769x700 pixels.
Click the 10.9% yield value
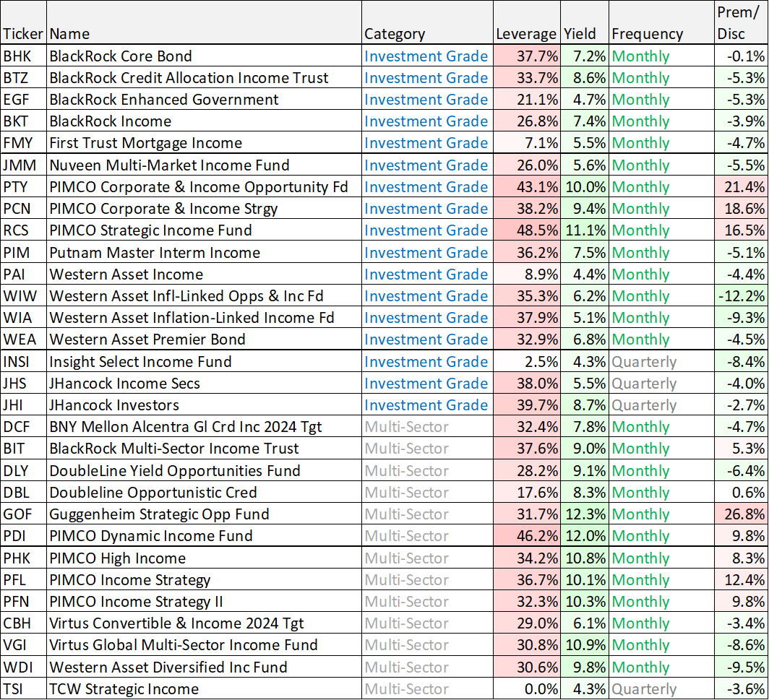point(585,644)
